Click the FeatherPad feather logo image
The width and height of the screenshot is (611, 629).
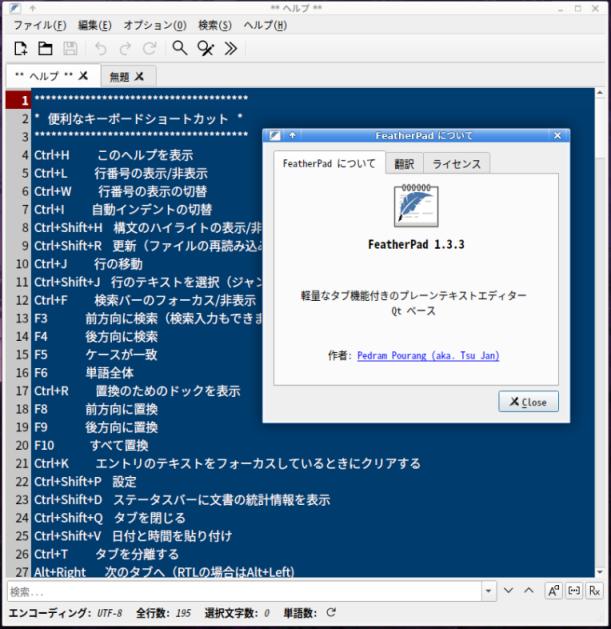click(416, 205)
